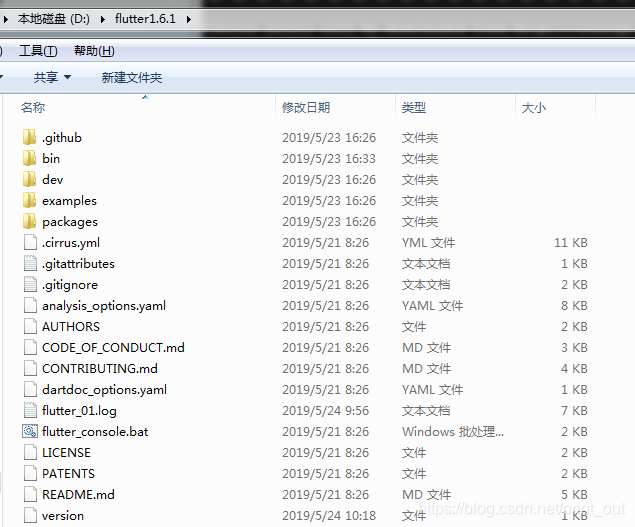Click the 2019/5/24 10:18 date of version

click(329, 516)
